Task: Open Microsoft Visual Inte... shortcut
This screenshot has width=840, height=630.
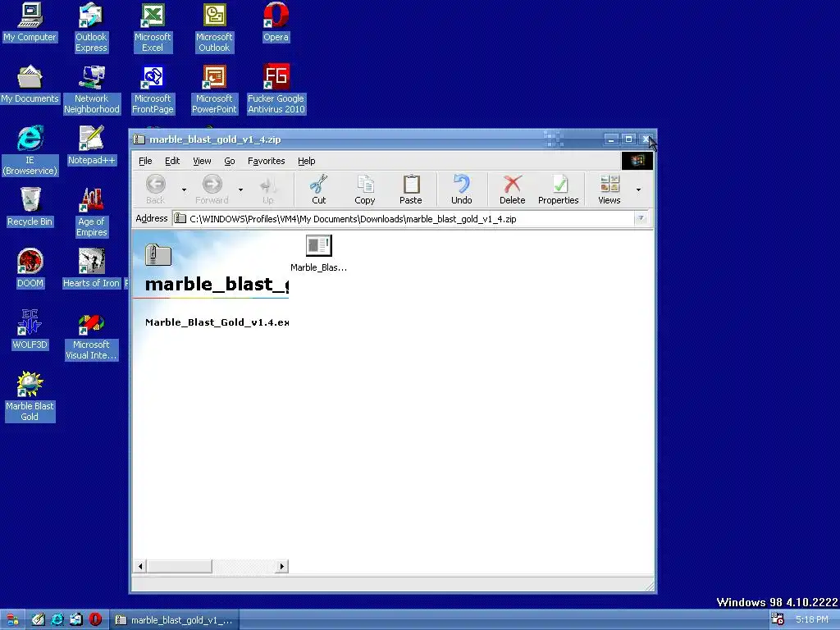Action: (x=91, y=337)
